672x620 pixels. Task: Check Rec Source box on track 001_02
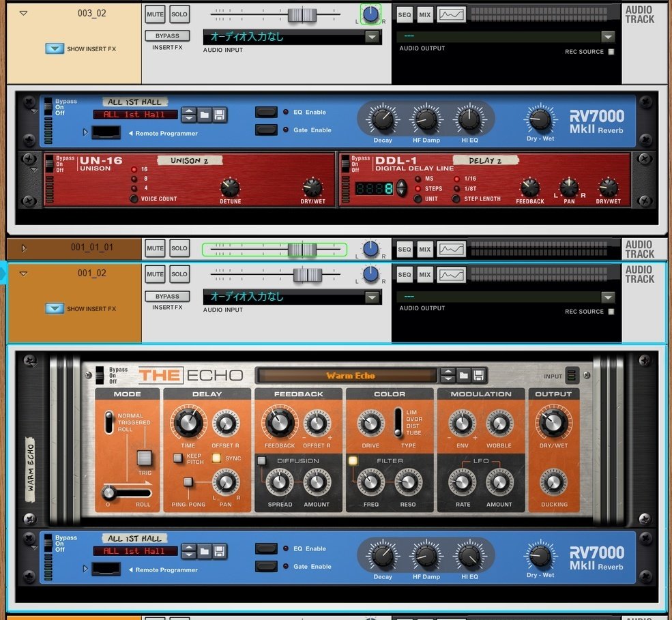pos(611,312)
